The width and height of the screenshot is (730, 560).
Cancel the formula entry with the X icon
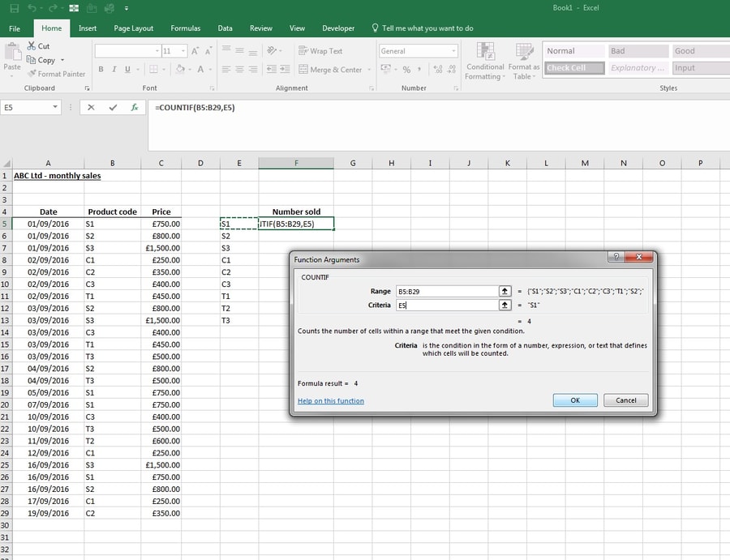(x=91, y=108)
